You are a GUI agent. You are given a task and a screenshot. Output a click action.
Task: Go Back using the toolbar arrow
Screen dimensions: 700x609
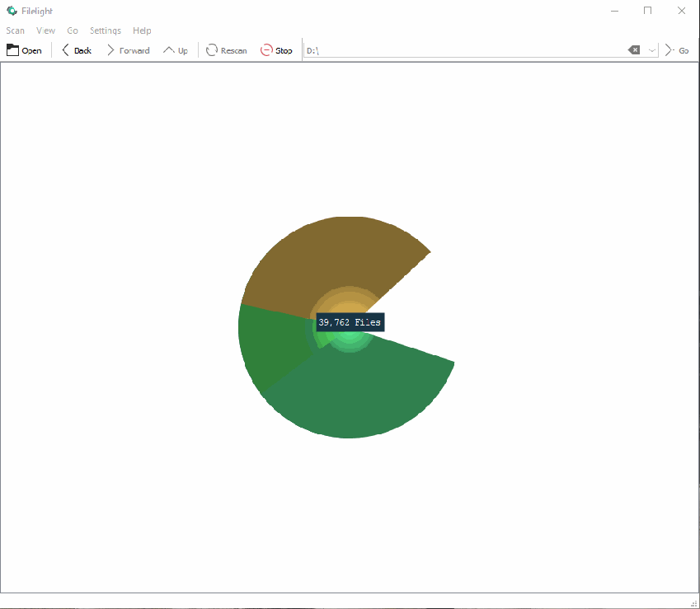coord(77,50)
